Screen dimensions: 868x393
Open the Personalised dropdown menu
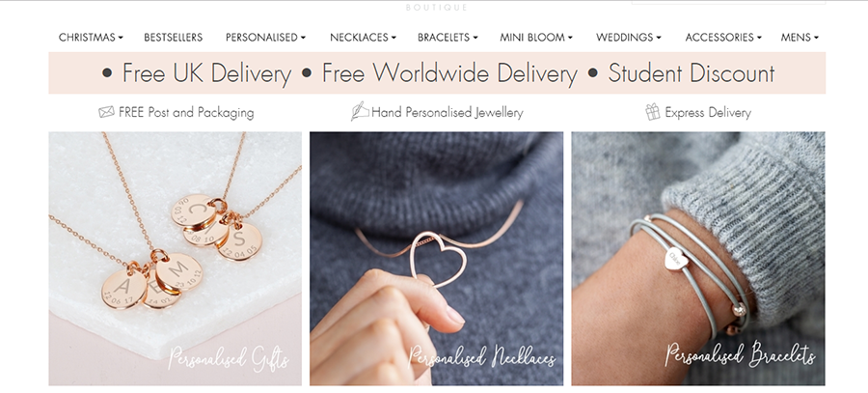pyautogui.click(x=265, y=37)
